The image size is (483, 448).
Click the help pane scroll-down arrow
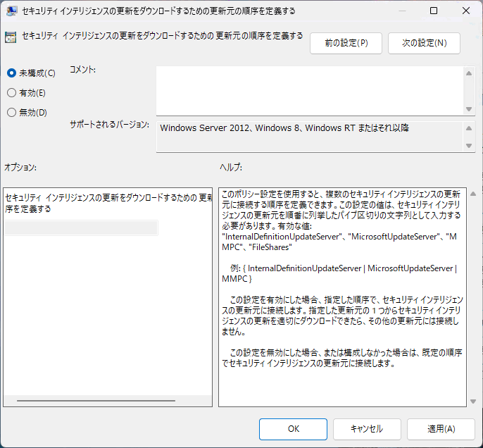tap(472, 401)
